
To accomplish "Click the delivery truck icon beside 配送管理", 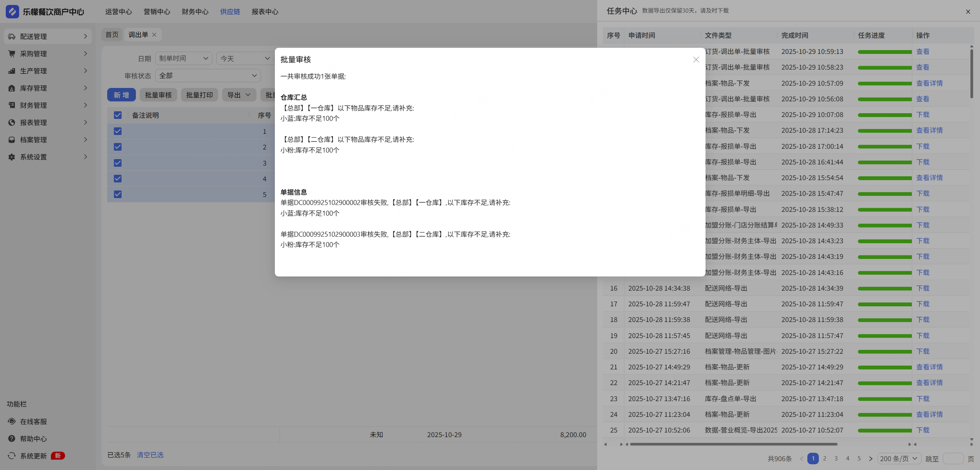I will pyautogui.click(x=12, y=36).
